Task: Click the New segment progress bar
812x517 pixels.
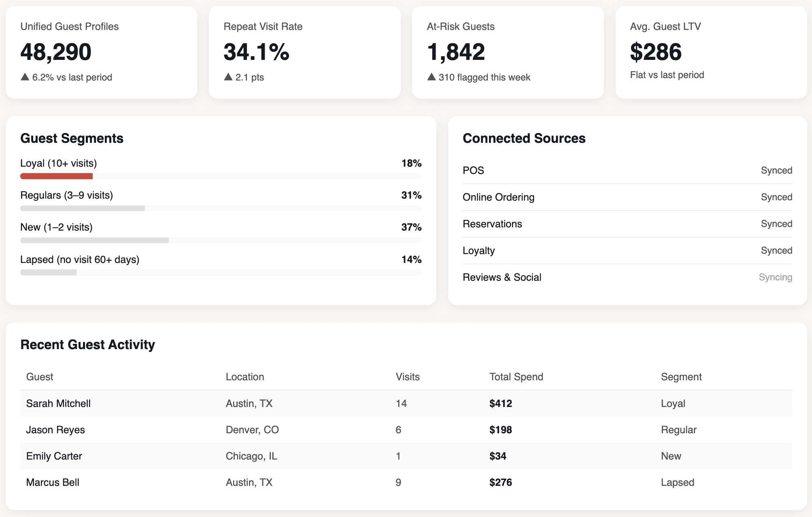Action: point(221,240)
